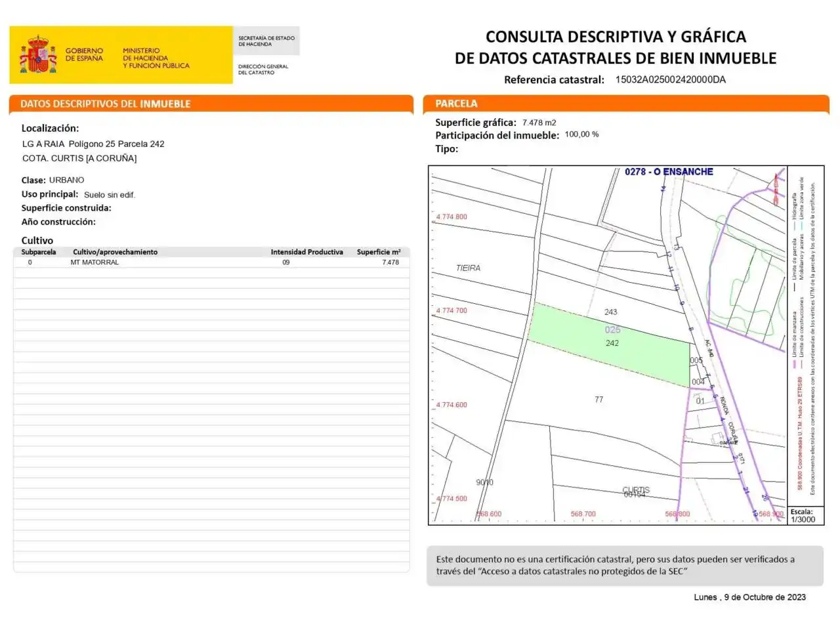
Task: Click parcel number '77' on the map
Action: tap(599, 400)
